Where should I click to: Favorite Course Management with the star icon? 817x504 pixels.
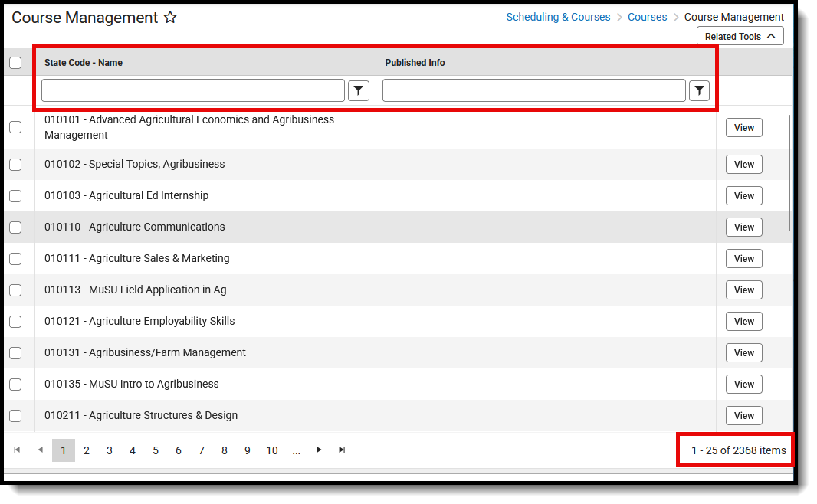(170, 17)
